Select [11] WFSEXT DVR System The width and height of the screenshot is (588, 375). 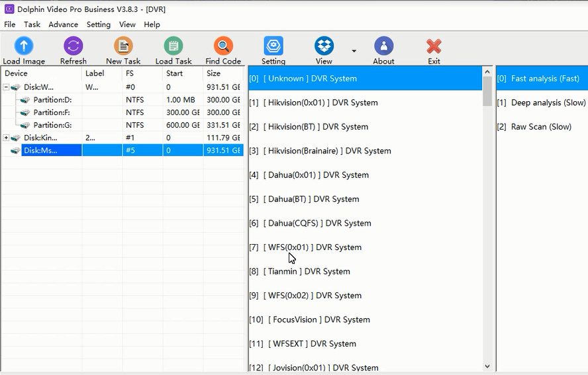(366, 343)
